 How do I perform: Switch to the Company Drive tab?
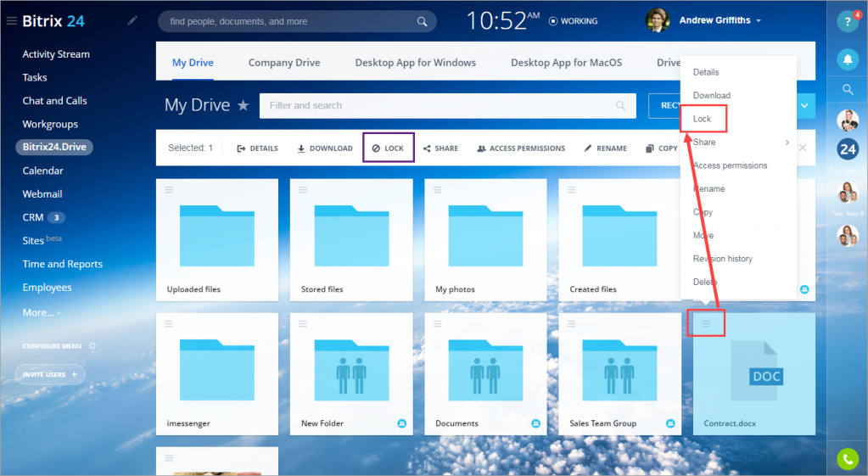point(284,63)
